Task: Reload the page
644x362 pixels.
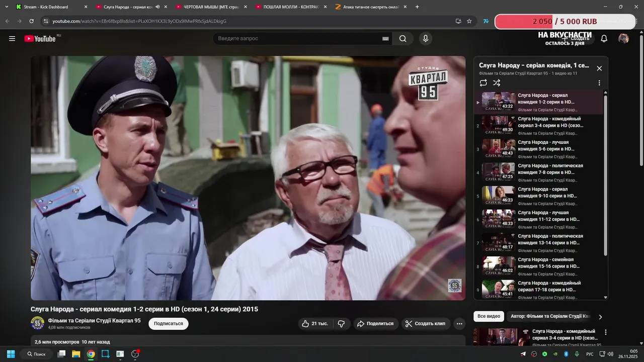Action: pyautogui.click(x=31, y=21)
